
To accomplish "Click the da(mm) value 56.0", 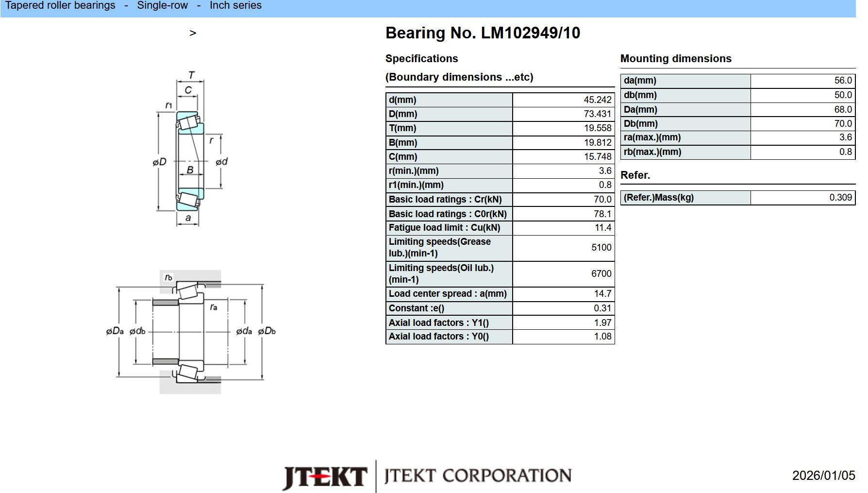I will [x=843, y=81].
